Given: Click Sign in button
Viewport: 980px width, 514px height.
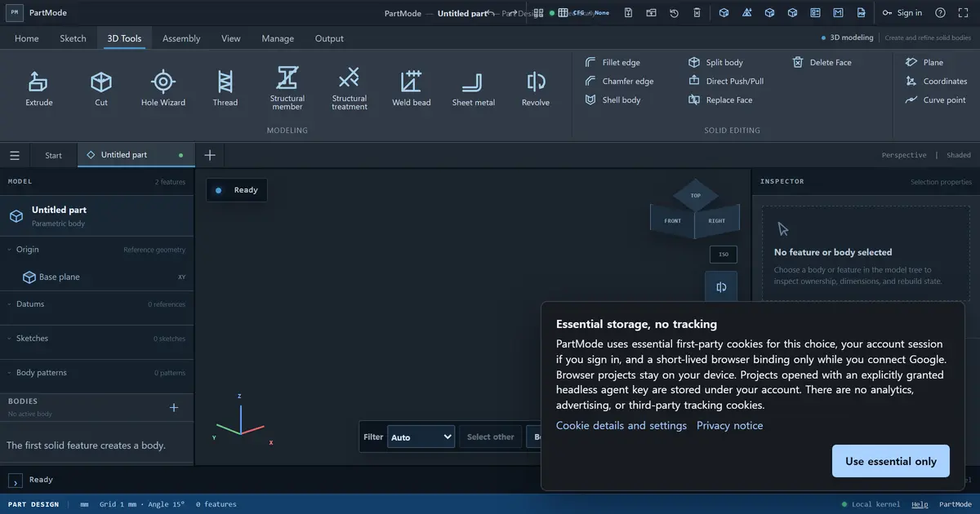Looking at the screenshot, I should [902, 12].
